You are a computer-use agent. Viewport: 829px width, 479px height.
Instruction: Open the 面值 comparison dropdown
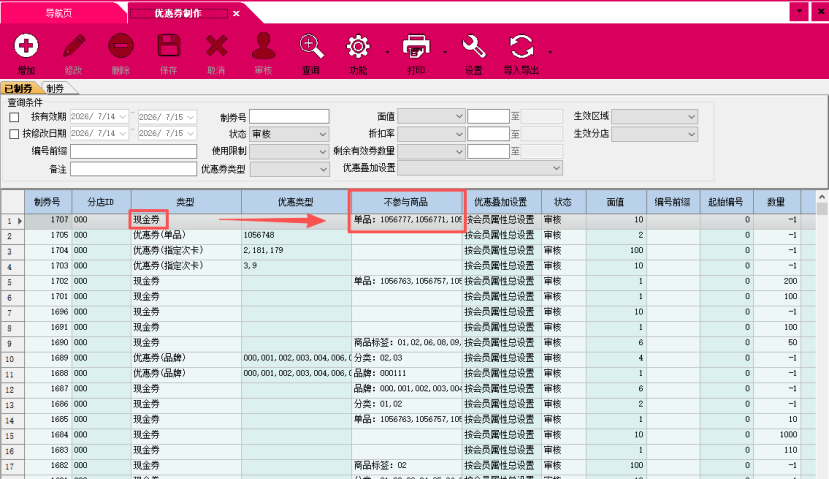pos(431,116)
